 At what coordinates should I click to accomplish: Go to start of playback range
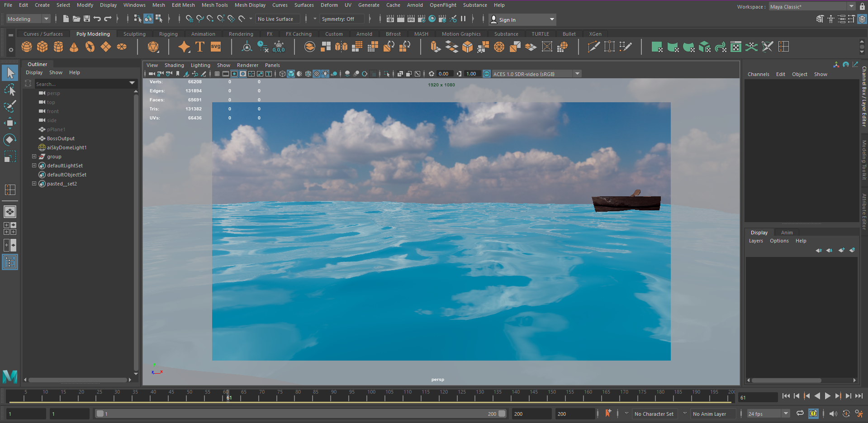click(x=786, y=396)
